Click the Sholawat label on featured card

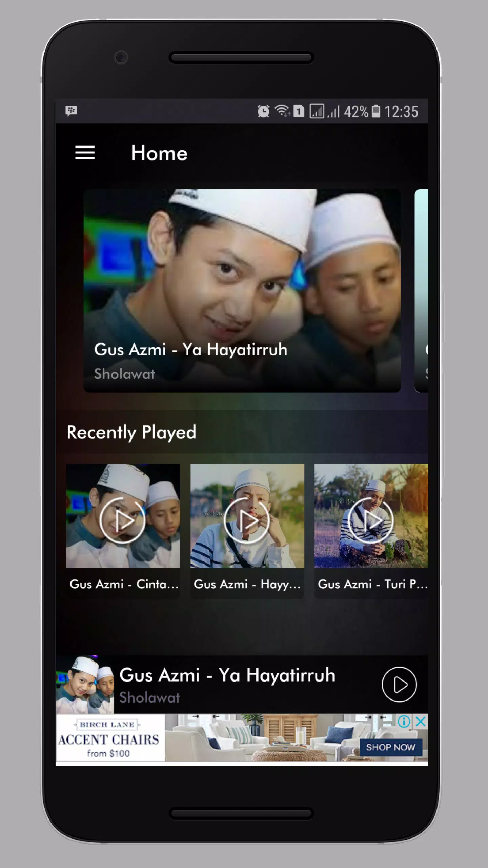(x=124, y=374)
